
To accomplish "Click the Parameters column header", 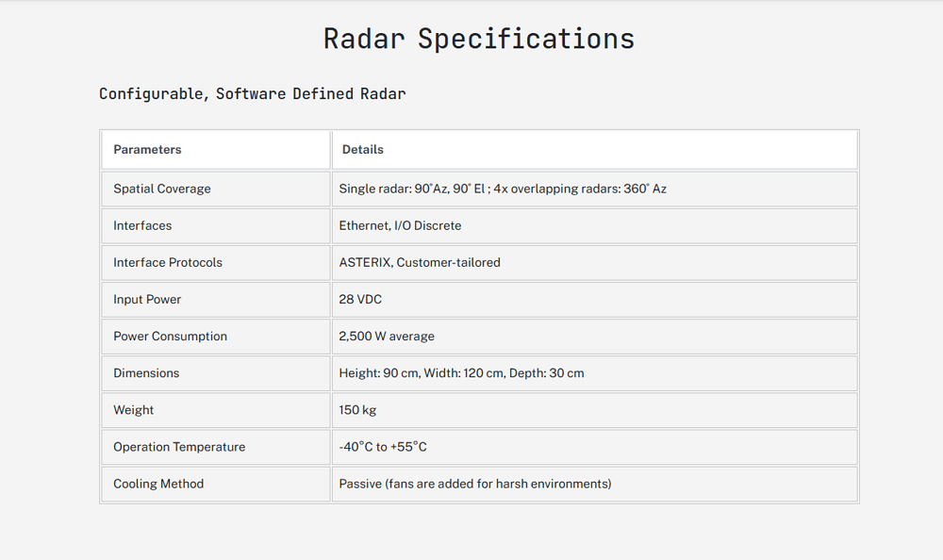I will (147, 149).
